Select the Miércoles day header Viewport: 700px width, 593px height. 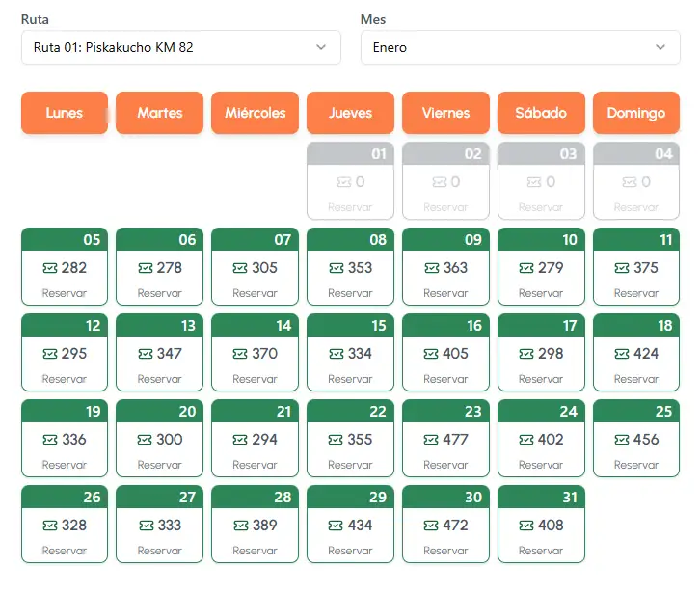[x=255, y=113]
